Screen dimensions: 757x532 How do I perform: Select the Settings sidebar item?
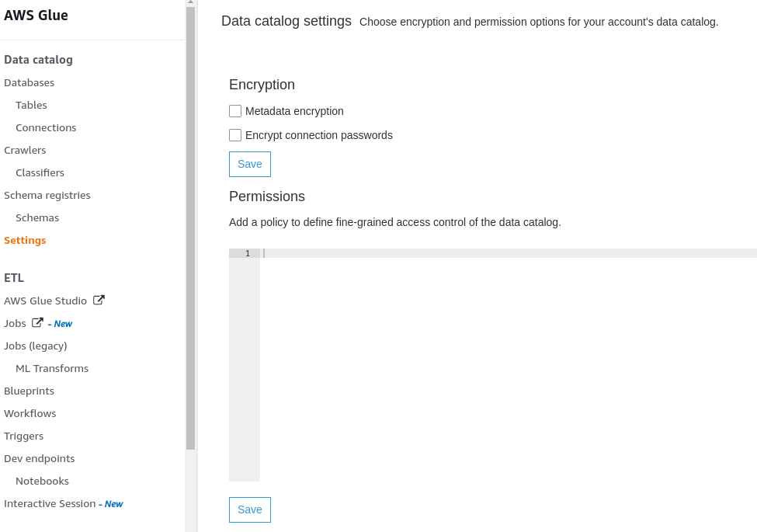[x=25, y=240]
